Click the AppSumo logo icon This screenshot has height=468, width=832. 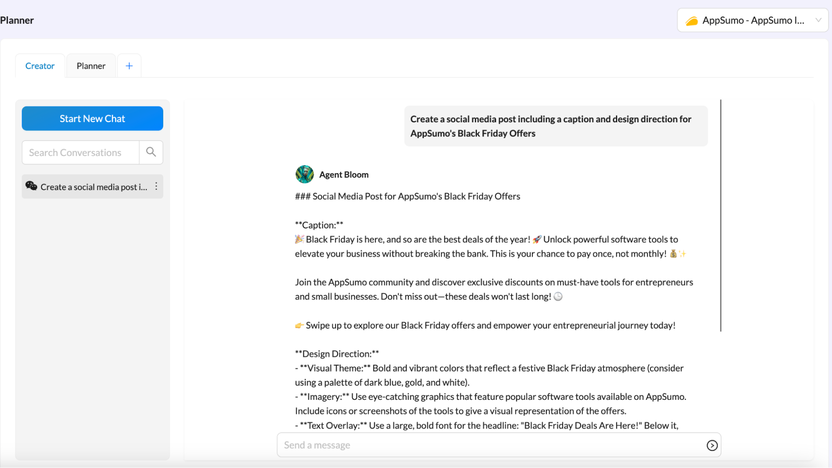coord(692,21)
